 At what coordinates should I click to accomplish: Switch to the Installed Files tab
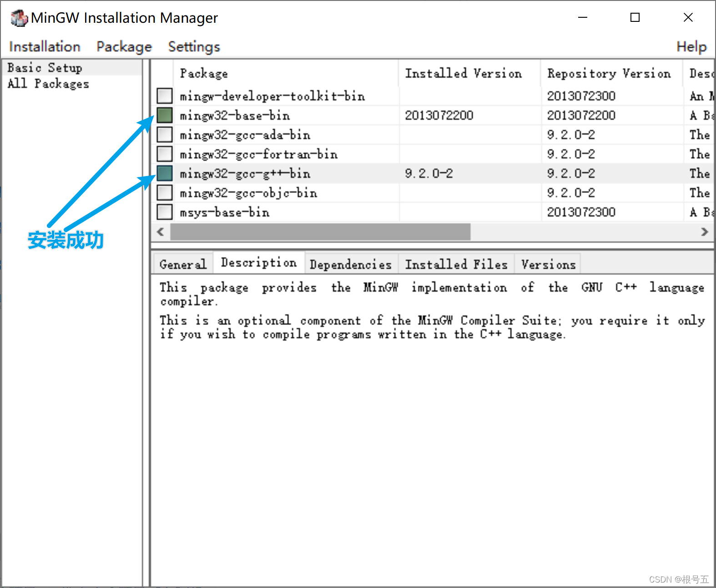tap(456, 264)
